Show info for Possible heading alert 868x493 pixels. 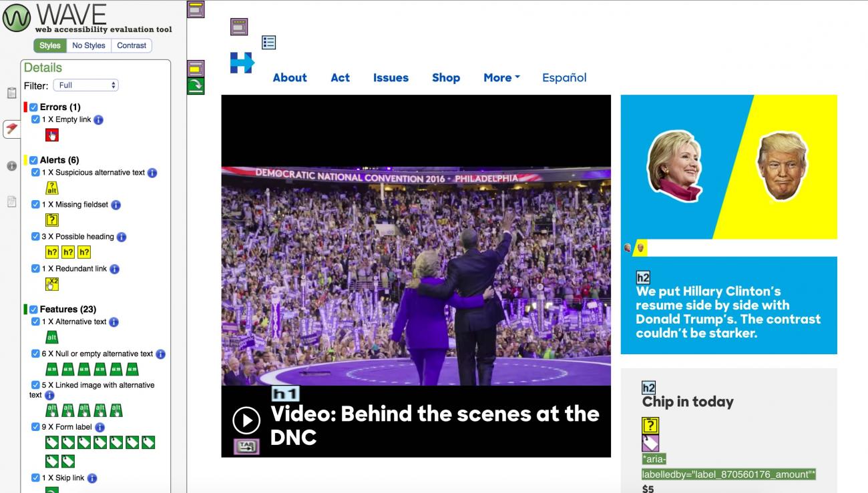pyautogui.click(x=122, y=237)
